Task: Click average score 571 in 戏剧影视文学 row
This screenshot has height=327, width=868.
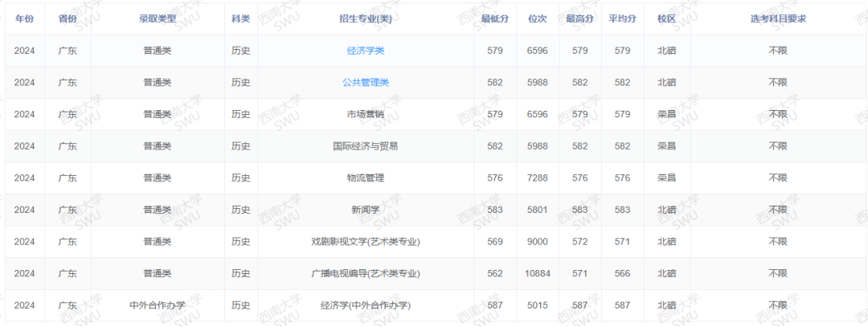Action: pos(623,242)
